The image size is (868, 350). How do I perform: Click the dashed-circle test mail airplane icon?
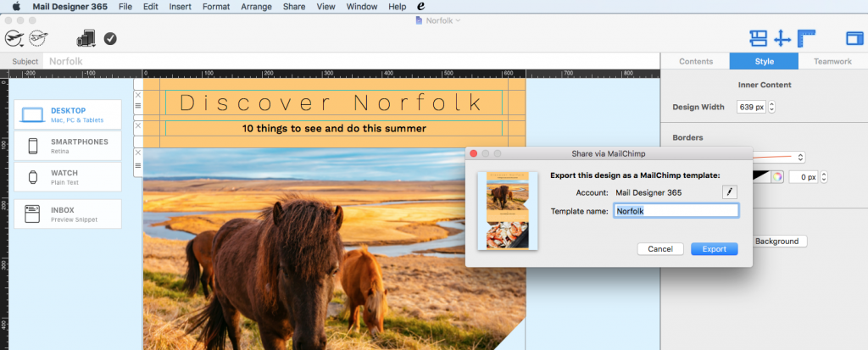(x=38, y=37)
